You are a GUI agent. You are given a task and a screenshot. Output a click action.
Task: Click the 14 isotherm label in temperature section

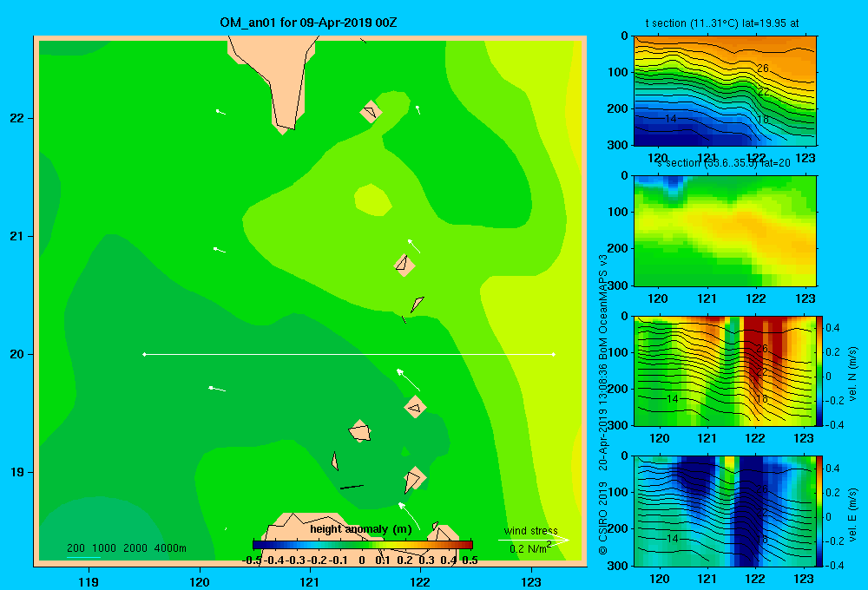[670, 119]
